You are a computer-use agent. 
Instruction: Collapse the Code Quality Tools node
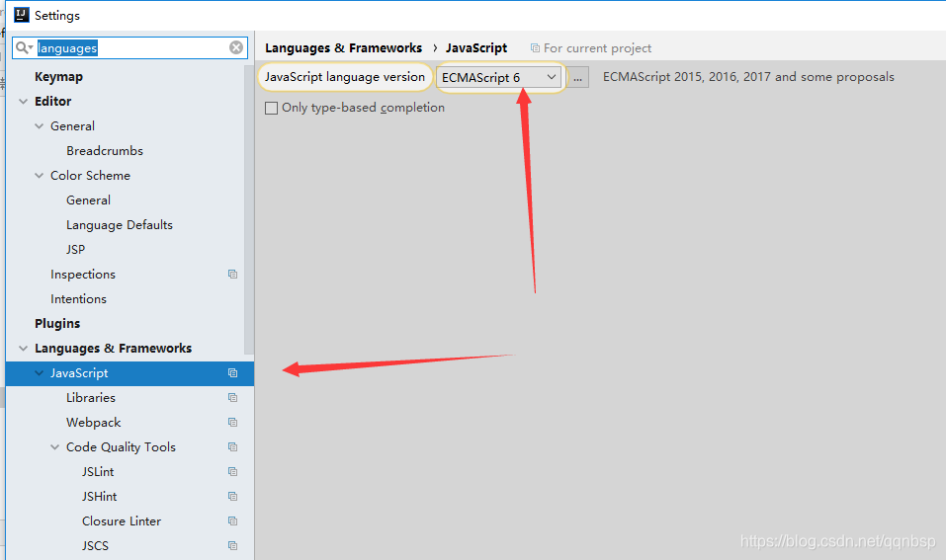click(55, 447)
